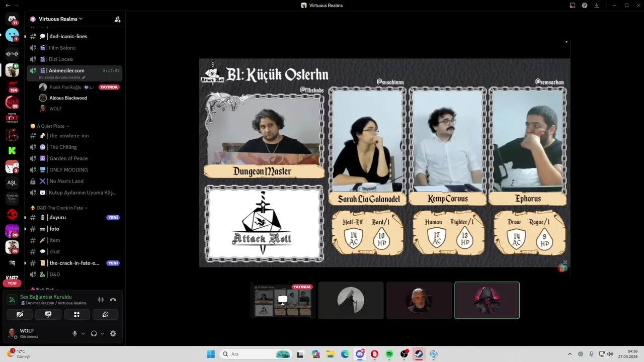
Task: Click user Aldous Blackwood in voice list
Action: coord(79,98)
